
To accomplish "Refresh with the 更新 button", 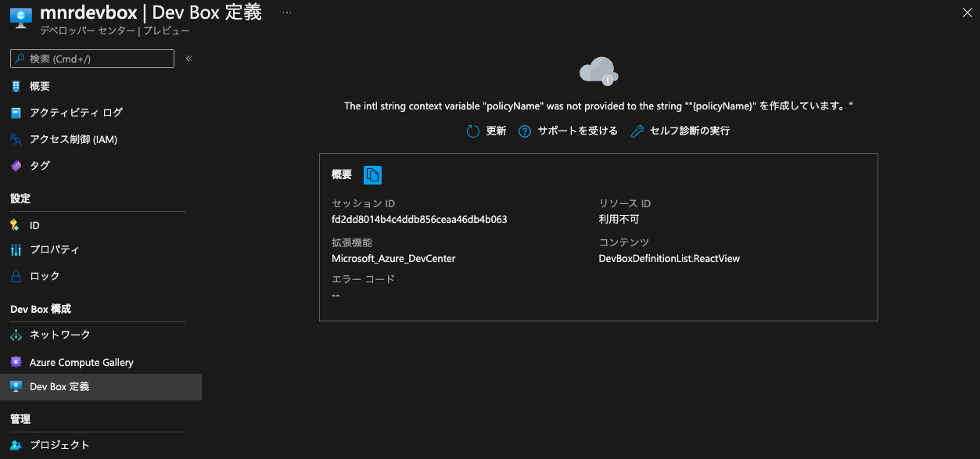I will tap(486, 131).
